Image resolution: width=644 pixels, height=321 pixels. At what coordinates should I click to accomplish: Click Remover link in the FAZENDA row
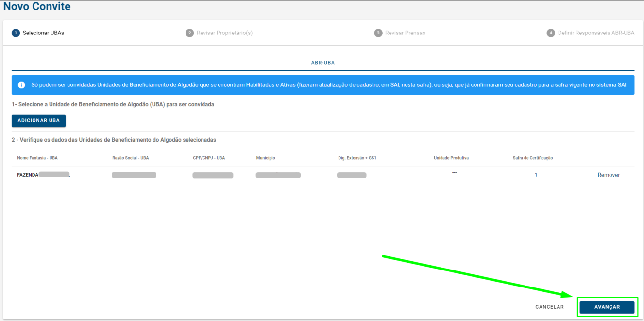click(x=609, y=175)
